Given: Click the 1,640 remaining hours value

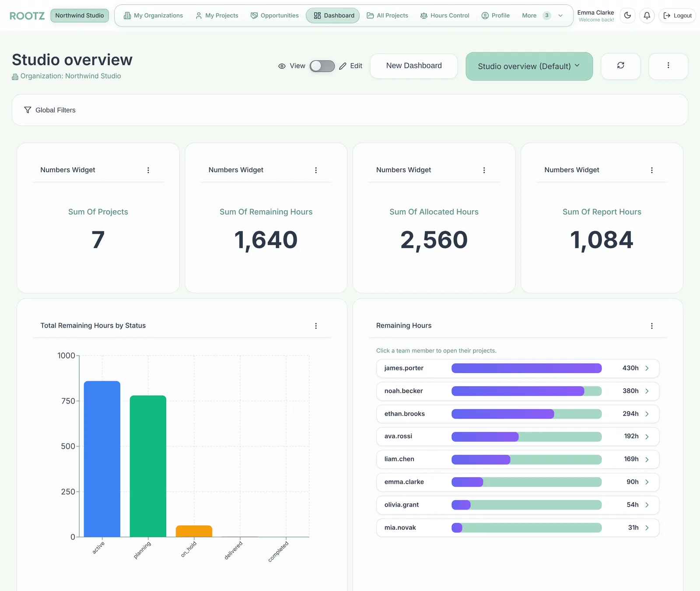Looking at the screenshot, I should pos(266,240).
